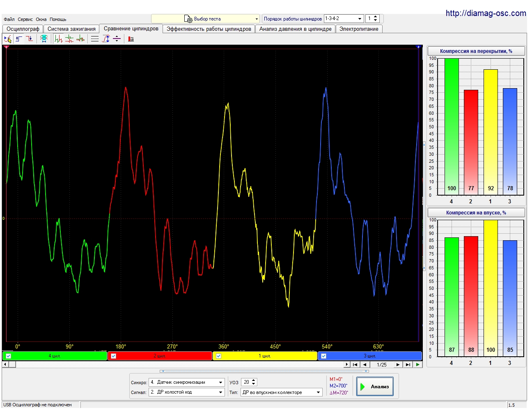Click green play frames button
Viewport: 532px width, 410px height.
[x=418, y=364]
